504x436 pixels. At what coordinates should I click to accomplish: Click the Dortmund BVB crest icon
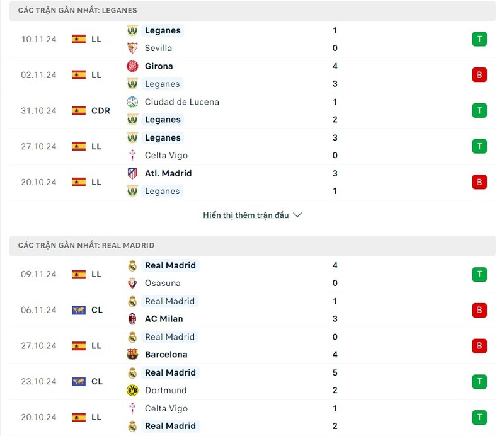coord(132,390)
